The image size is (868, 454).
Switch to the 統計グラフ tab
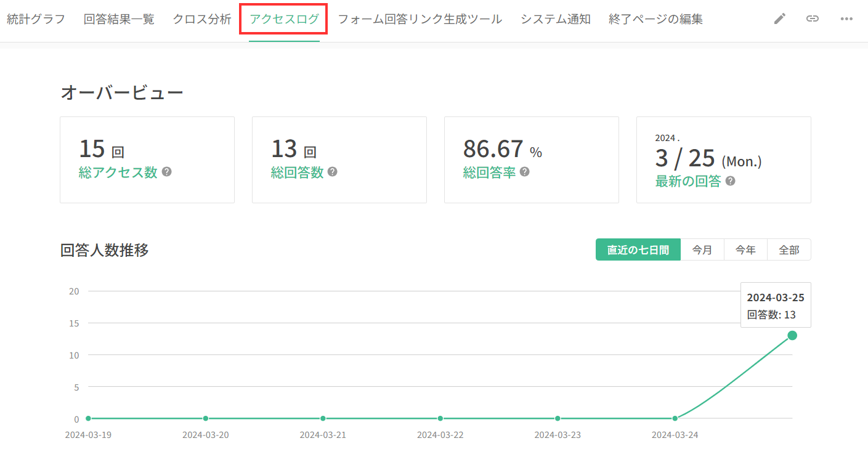click(36, 19)
